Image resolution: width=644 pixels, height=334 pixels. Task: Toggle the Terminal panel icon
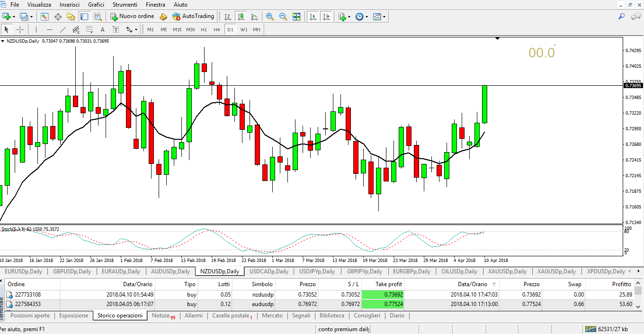pos(84,17)
